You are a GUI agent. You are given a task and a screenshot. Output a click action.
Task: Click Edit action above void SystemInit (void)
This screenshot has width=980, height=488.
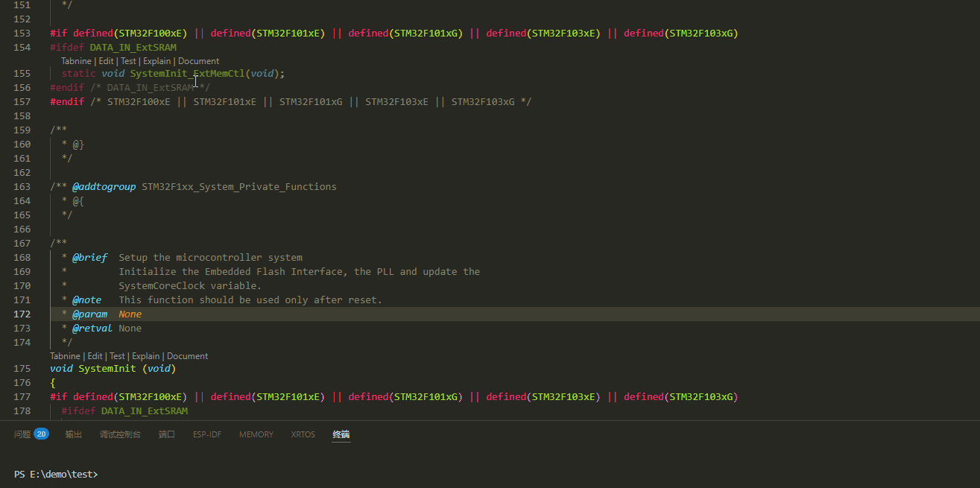pos(95,355)
